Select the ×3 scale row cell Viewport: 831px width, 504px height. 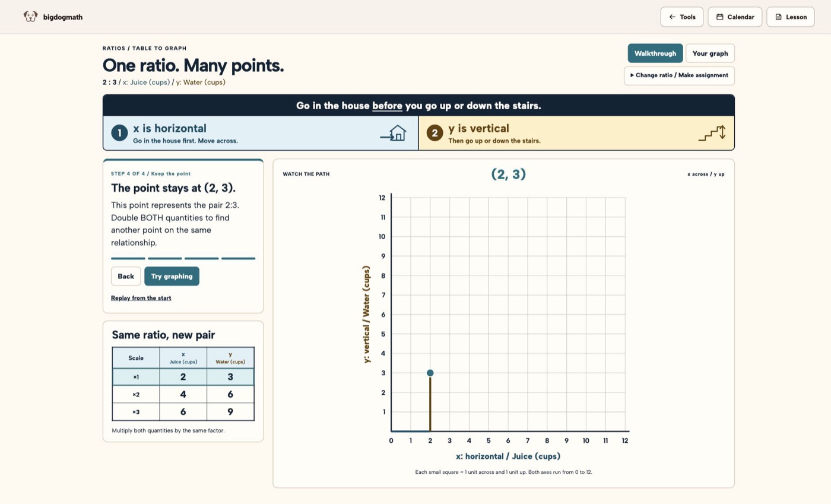tap(136, 412)
